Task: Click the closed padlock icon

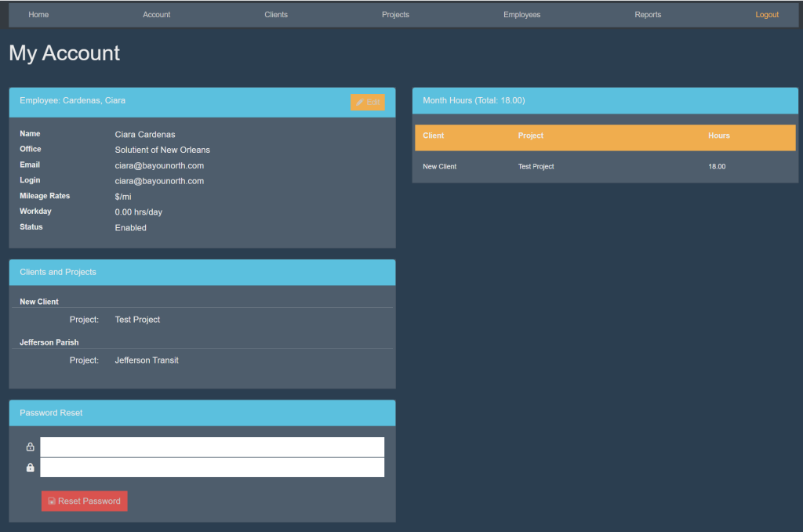Action: (31, 468)
